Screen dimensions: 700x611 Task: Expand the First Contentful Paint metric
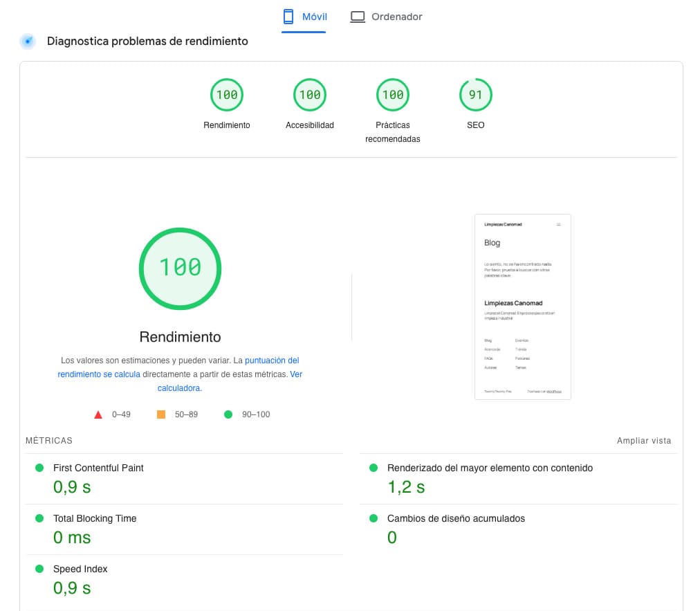pos(98,468)
